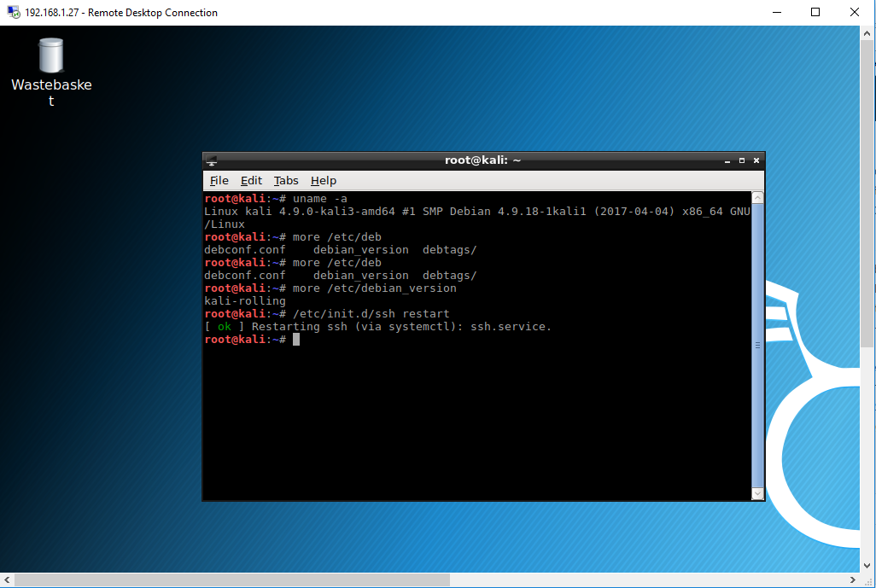This screenshot has width=876, height=588.
Task: Click the terminal window menu icon in titlebar
Action: pos(211,160)
